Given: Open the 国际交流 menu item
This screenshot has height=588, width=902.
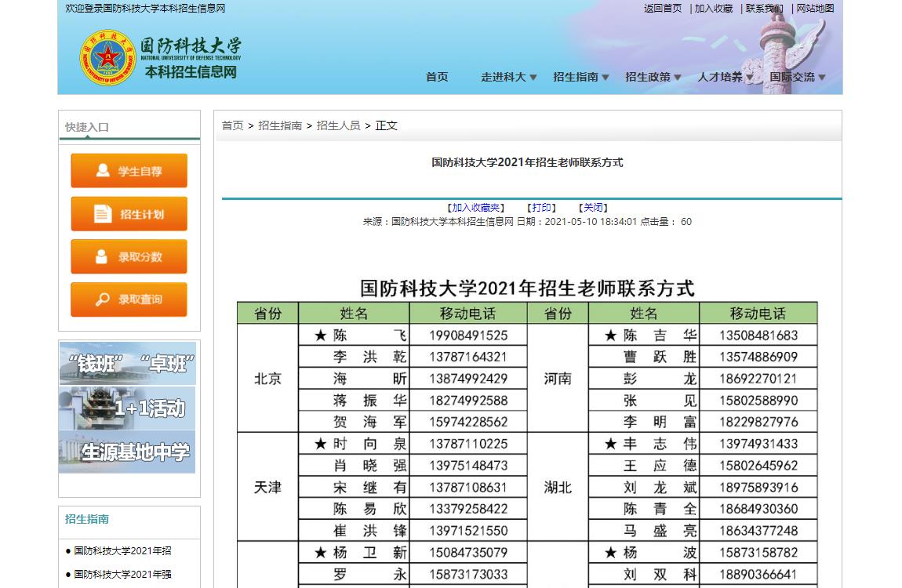Looking at the screenshot, I should click(x=792, y=77).
